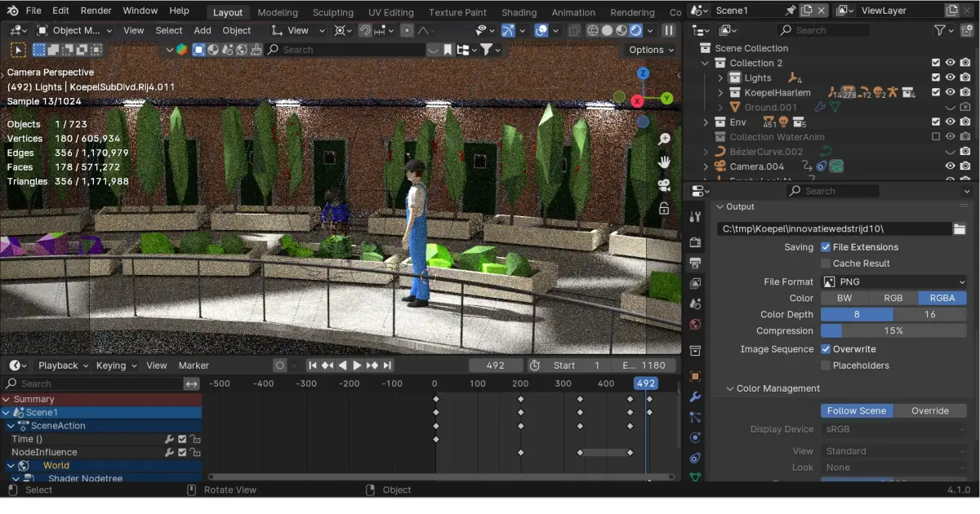Toggle the viewport overlays icon

point(541,30)
